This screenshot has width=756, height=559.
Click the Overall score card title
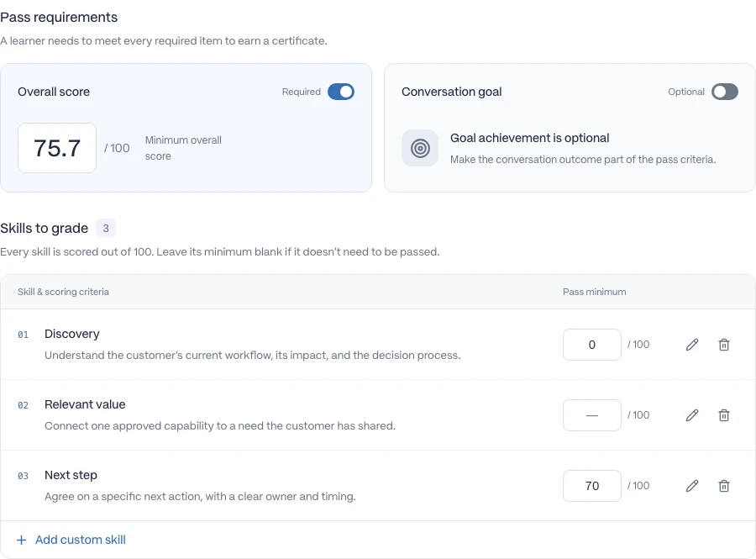point(54,92)
